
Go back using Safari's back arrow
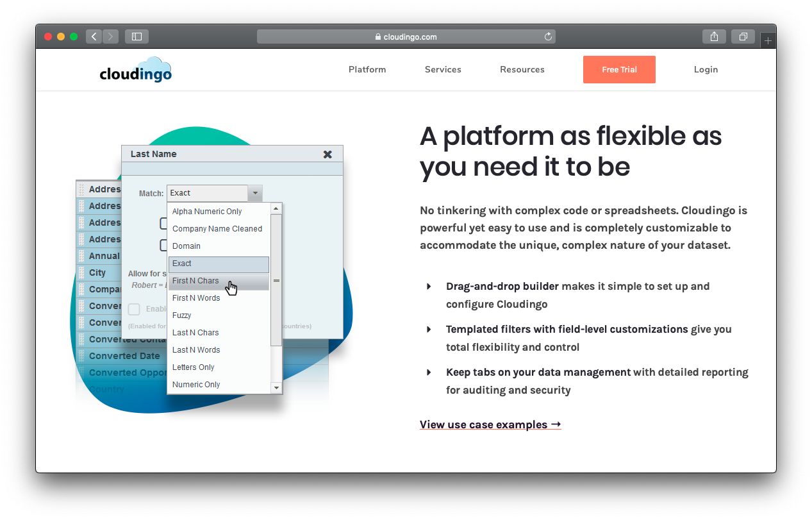coord(94,37)
